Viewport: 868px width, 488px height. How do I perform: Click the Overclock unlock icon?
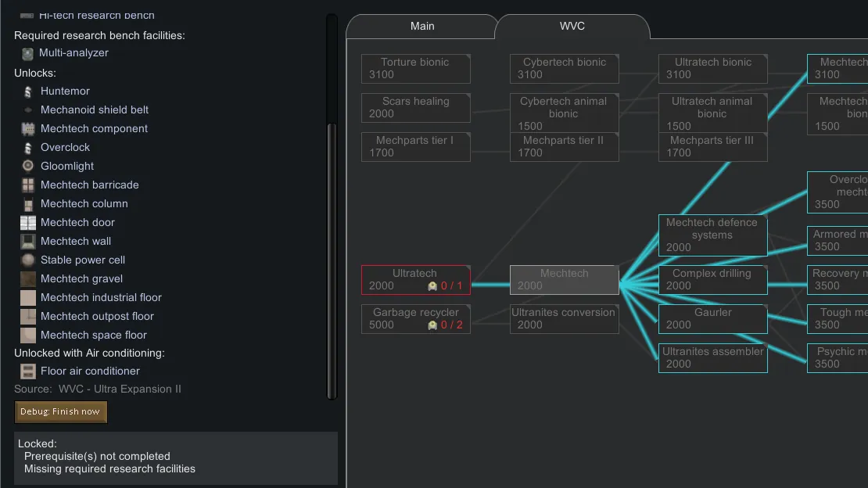tap(28, 148)
